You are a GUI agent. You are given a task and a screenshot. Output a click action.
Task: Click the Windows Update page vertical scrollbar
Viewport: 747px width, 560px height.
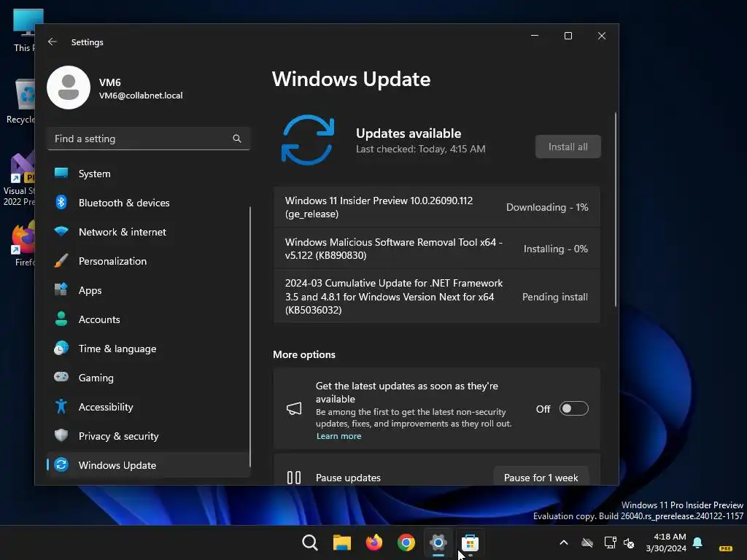[x=615, y=209]
